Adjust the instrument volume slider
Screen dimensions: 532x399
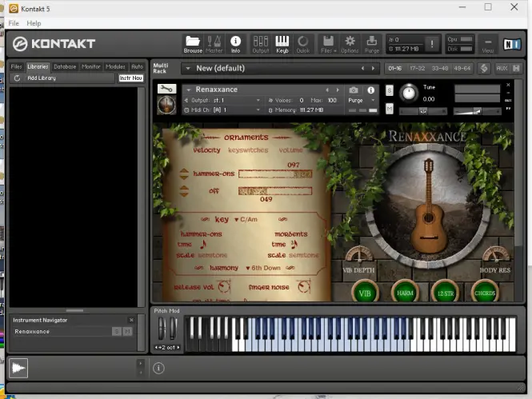click(478, 111)
